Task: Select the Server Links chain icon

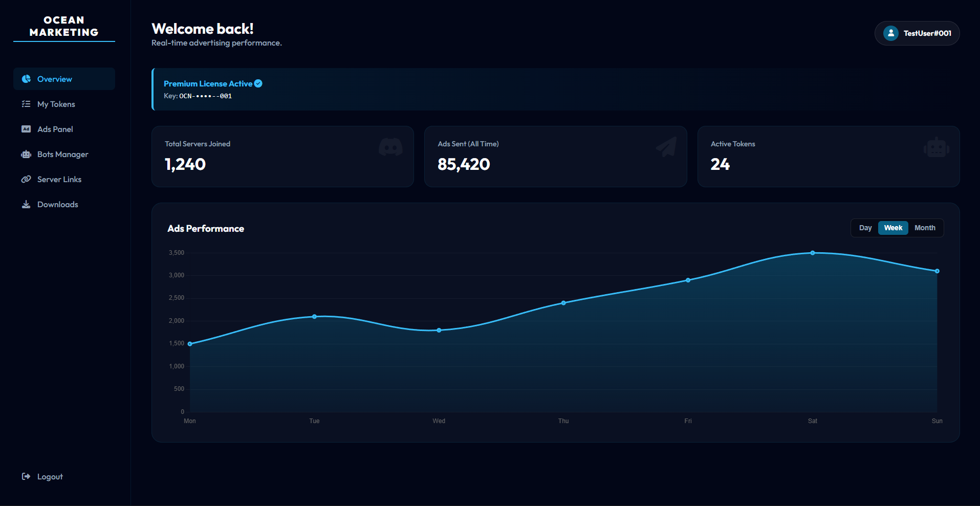Action: coord(26,179)
